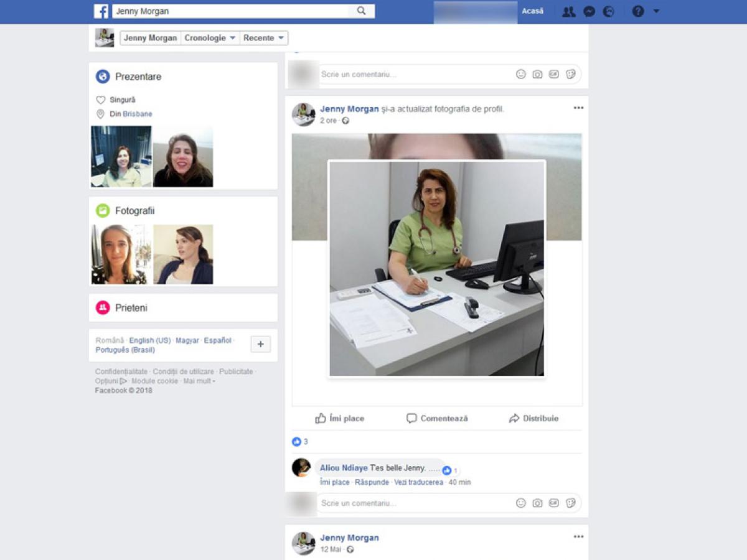The width and height of the screenshot is (747, 560).
Task: Like the post with Îmi place
Action: coord(339,419)
